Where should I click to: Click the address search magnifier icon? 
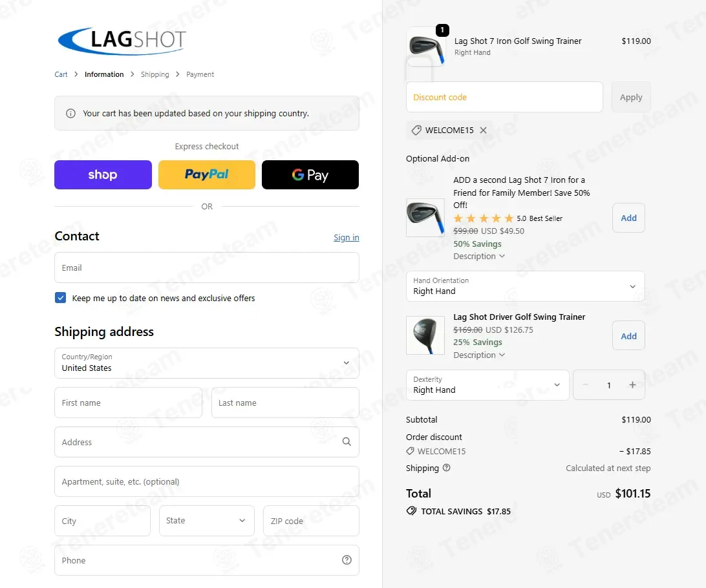coord(347,442)
